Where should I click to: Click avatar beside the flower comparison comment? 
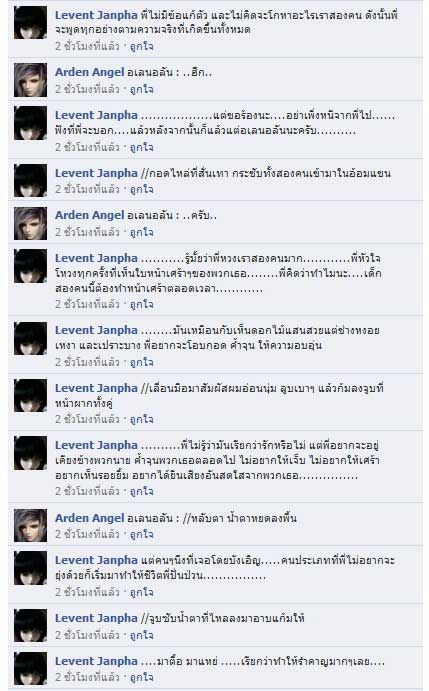pyautogui.click(x=30, y=338)
